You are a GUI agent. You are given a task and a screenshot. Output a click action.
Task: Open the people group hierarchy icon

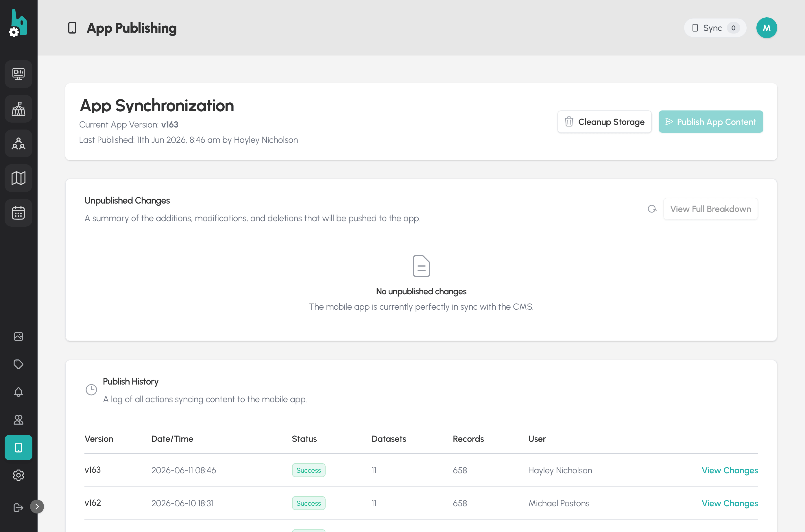18,143
